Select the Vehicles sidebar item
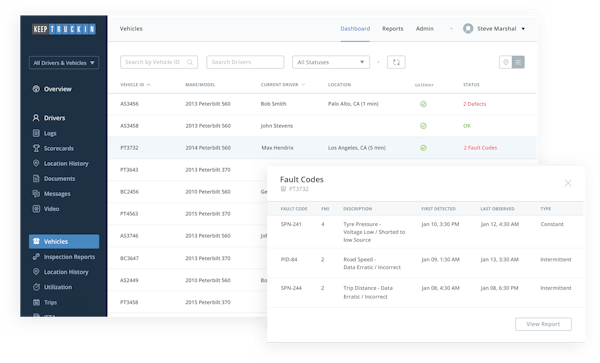The image size is (600, 363). [64, 241]
